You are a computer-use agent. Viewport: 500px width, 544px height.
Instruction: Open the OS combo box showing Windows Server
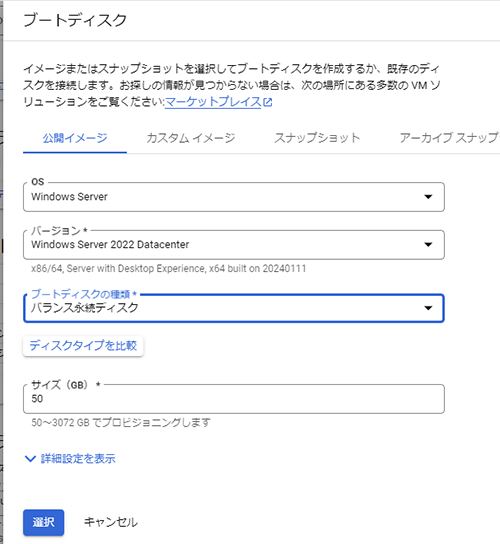click(234, 197)
